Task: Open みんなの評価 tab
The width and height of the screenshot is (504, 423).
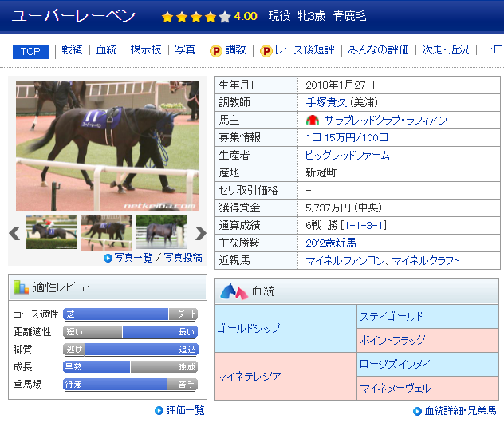Action: coord(378,49)
